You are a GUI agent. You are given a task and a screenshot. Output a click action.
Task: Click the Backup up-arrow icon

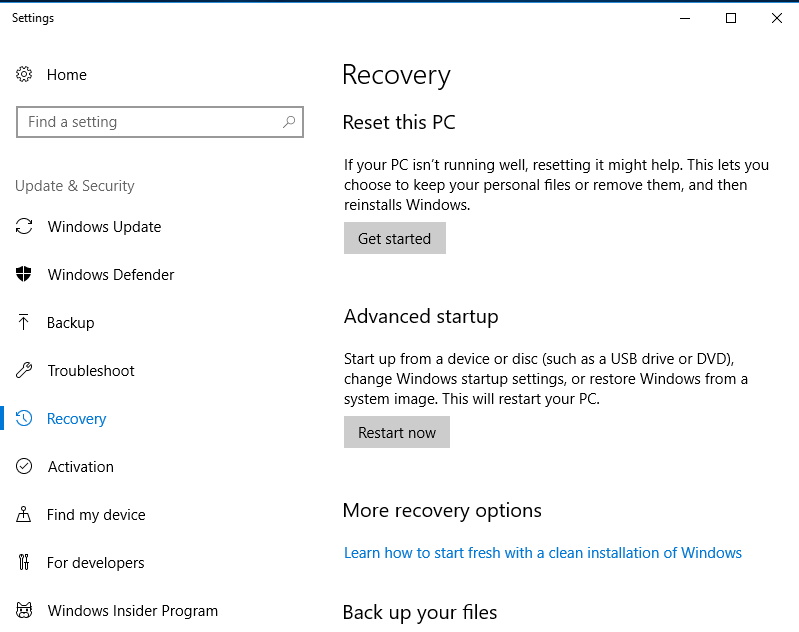point(23,322)
